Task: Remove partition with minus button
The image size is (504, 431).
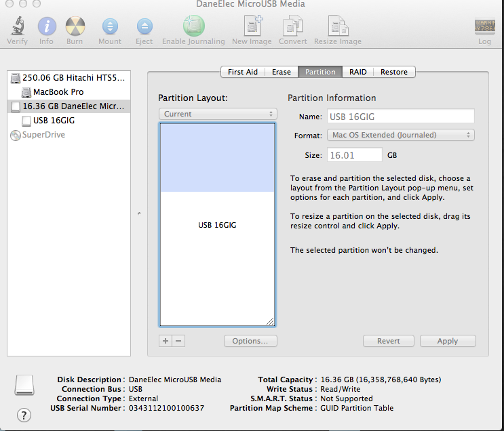Action: click(x=178, y=341)
